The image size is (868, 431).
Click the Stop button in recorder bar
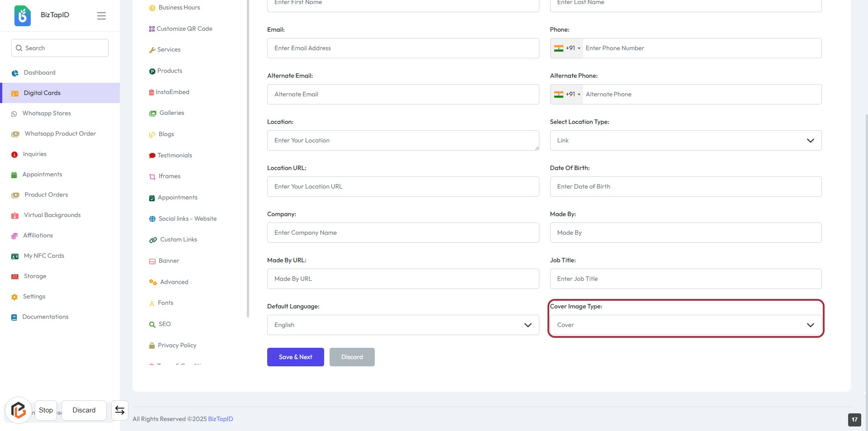[x=46, y=410]
